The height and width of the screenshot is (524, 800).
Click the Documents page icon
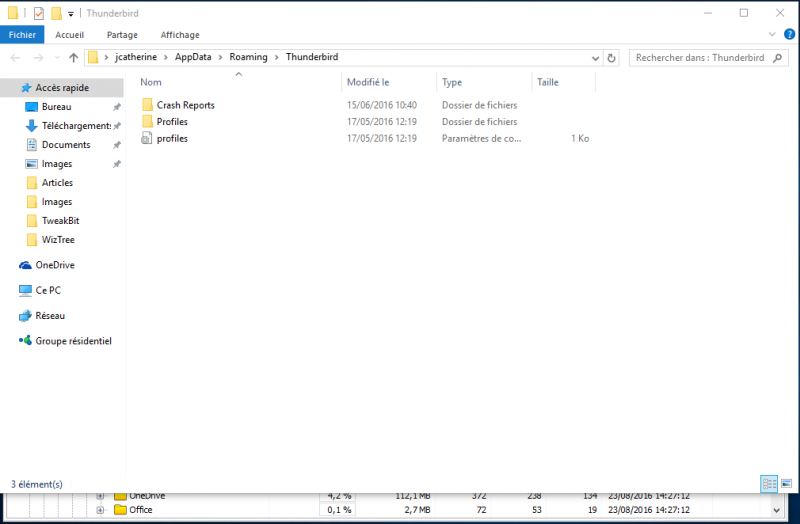point(32,145)
